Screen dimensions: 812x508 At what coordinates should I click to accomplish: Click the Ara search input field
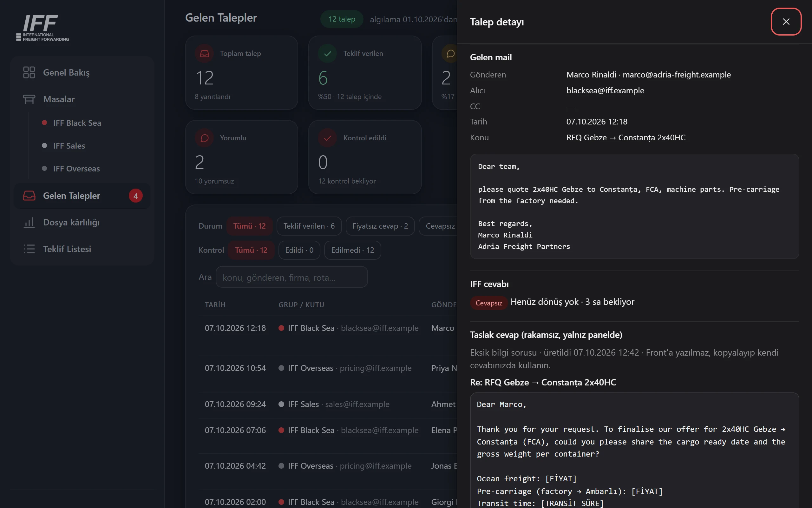click(291, 277)
